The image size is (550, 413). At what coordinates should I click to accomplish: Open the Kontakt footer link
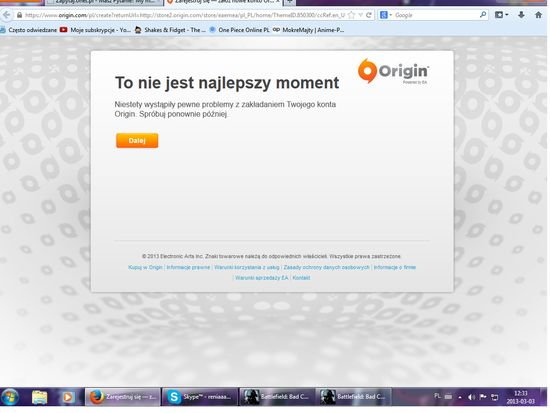click(x=301, y=278)
